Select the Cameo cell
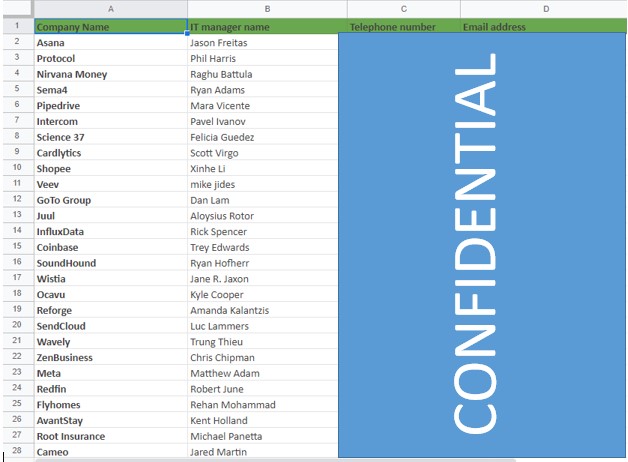 tap(111, 452)
